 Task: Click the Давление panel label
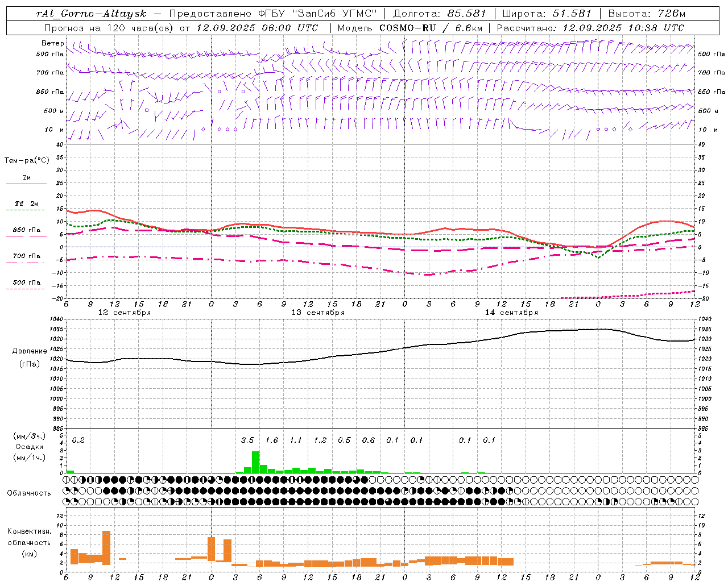pyautogui.click(x=30, y=351)
